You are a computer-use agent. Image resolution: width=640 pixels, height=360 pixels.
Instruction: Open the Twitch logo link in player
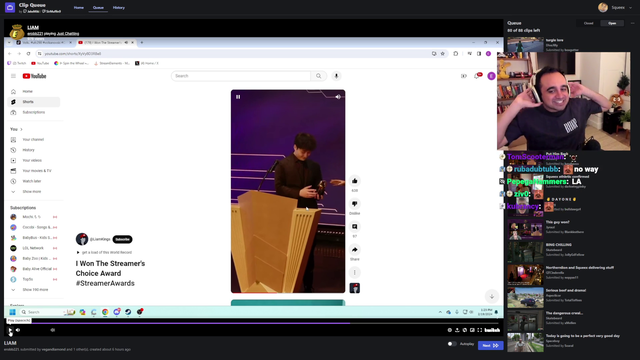[x=492, y=330]
